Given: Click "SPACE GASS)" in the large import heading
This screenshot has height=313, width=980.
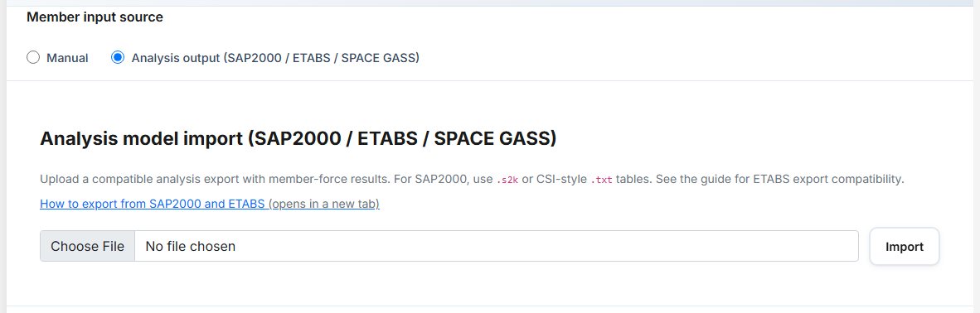Looking at the screenshot, I should [495, 138].
